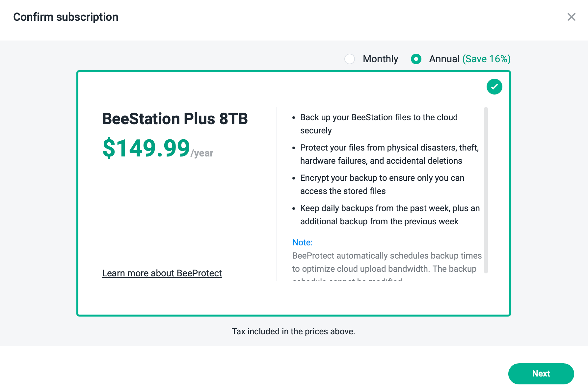Click the cloud backup feature bullet

click(x=379, y=124)
